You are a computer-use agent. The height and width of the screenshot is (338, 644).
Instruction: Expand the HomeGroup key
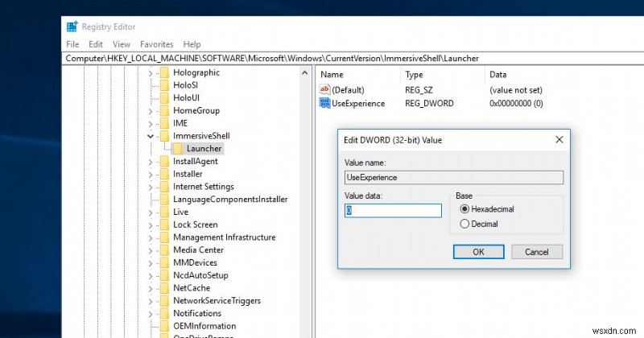(x=151, y=111)
